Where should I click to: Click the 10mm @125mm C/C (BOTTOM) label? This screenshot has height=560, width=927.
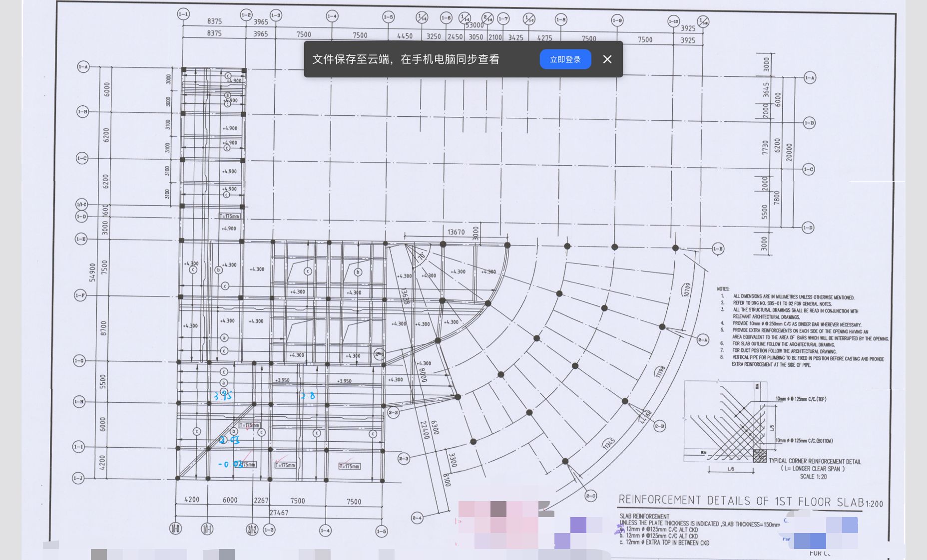[x=804, y=441]
